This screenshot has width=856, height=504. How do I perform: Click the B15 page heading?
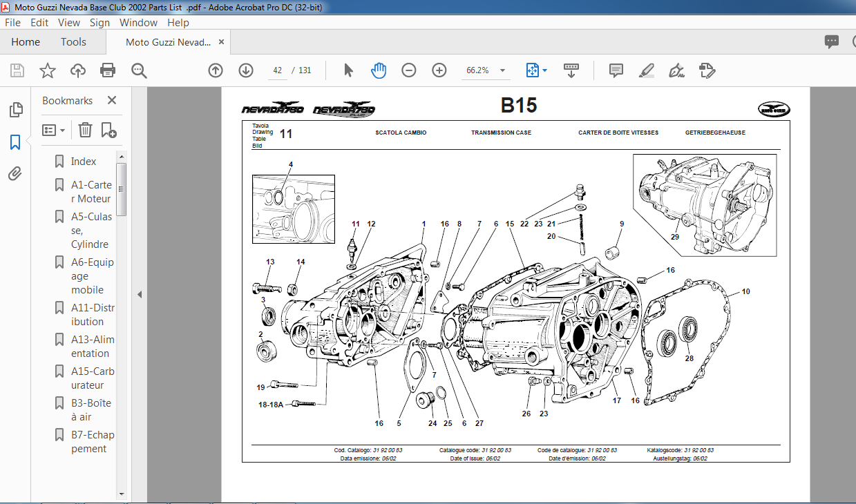point(518,106)
